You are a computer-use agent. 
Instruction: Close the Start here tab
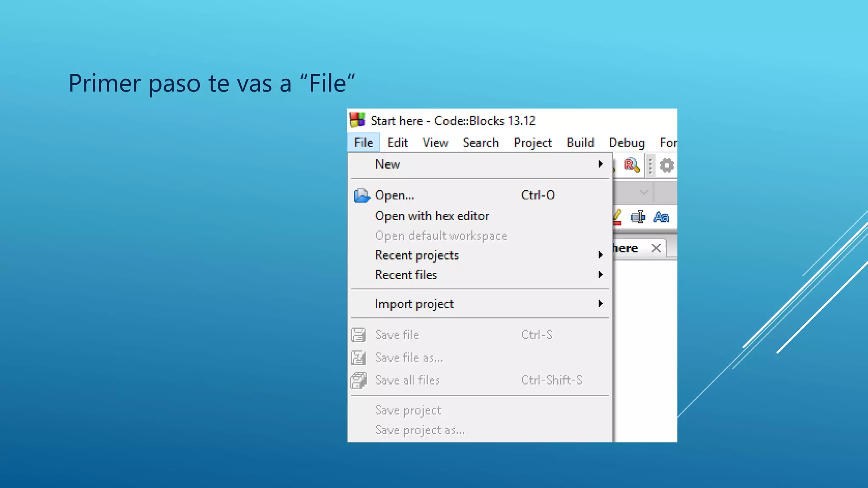[656, 248]
